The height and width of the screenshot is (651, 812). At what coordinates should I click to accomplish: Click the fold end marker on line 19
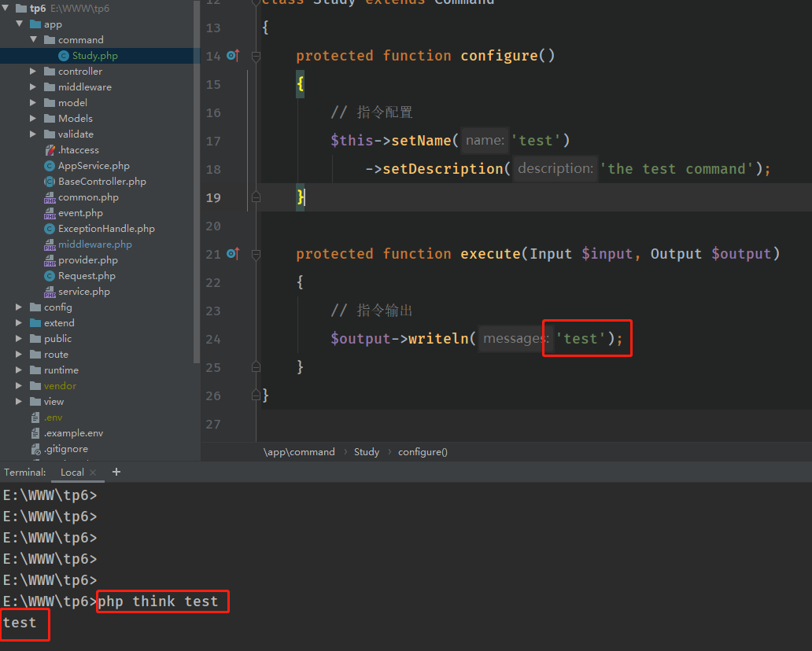(x=256, y=197)
